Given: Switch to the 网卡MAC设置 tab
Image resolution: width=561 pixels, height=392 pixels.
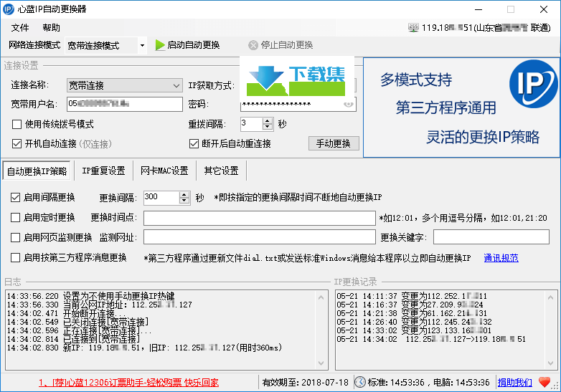Looking at the screenshot, I should 164,171.
